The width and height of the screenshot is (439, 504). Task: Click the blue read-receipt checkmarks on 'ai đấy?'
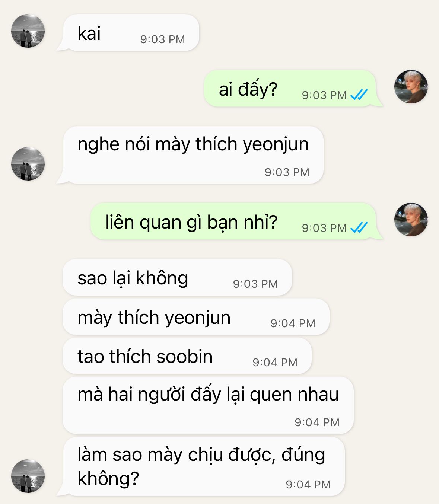pyautogui.click(x=359, y=95)
